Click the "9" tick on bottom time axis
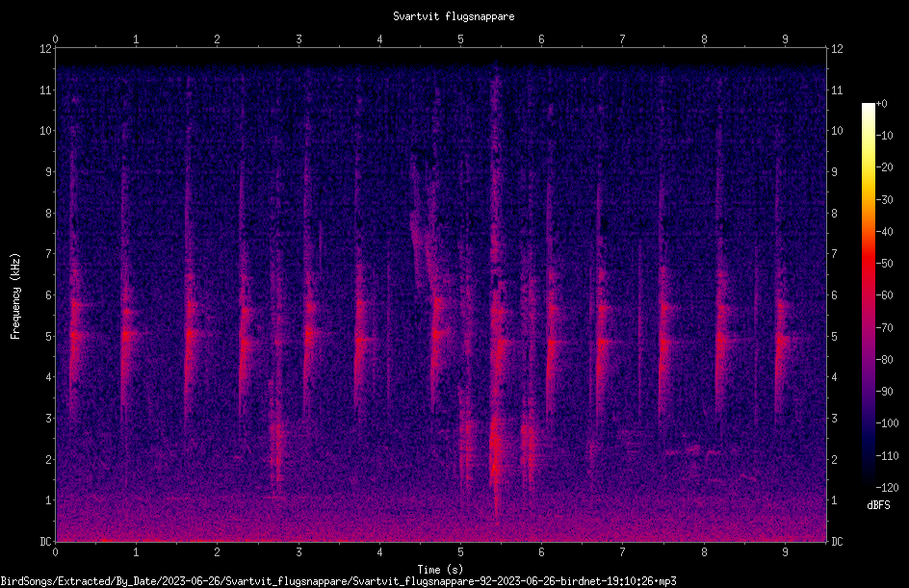The image size is (909, 588). pyautogui.click(x=785, y=552)
